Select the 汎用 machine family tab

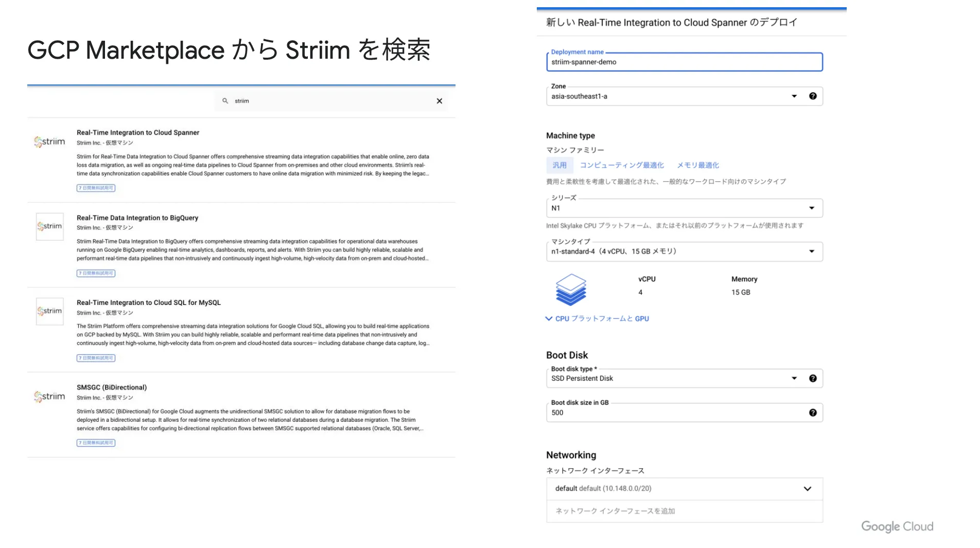[x=559, y=165]
